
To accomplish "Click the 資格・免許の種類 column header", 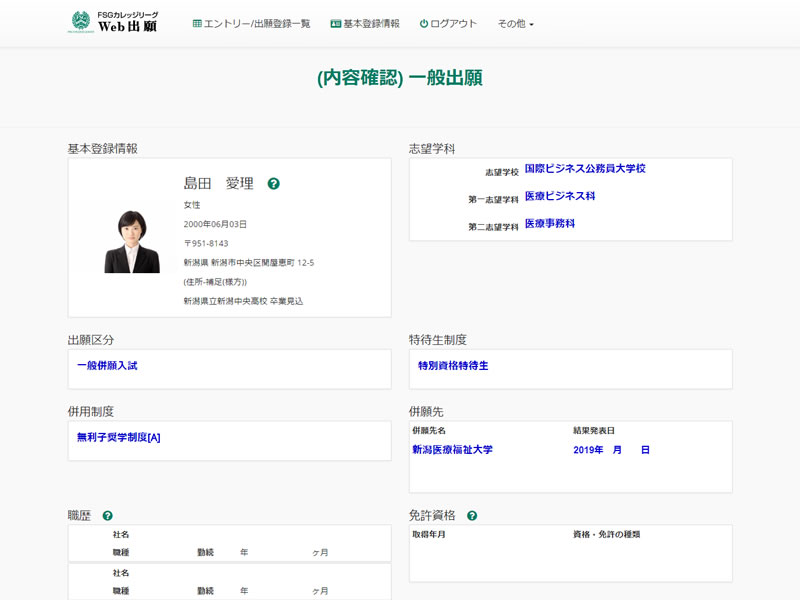I will (606, 535).
